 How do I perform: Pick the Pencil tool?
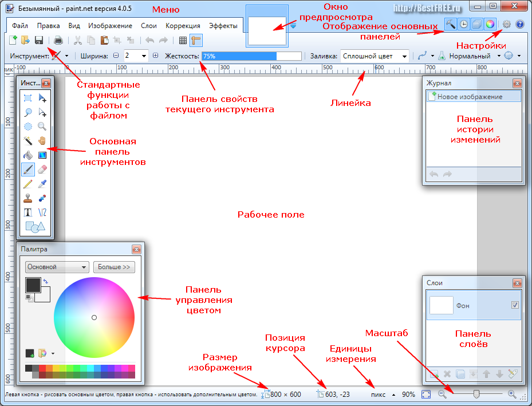click(x=28, y=184)
